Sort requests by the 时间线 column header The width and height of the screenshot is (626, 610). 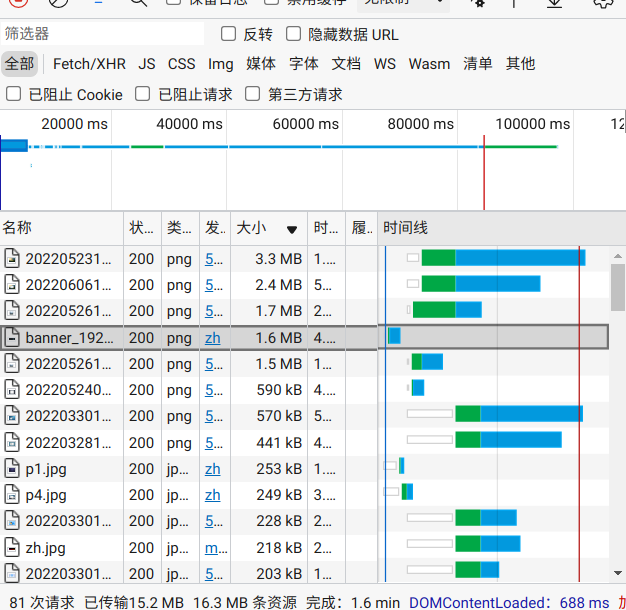point(406,228)
